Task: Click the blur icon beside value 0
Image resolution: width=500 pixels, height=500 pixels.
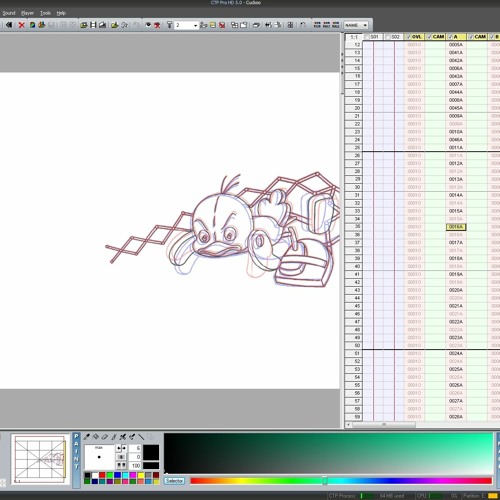Action: 121,457
